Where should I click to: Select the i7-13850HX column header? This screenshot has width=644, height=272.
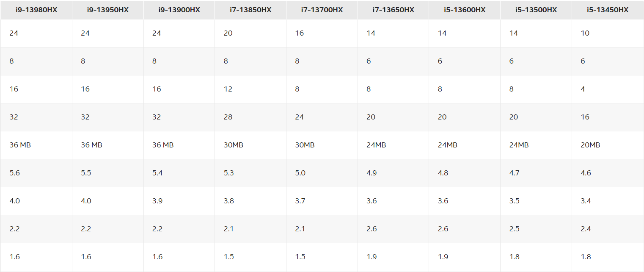250,10
